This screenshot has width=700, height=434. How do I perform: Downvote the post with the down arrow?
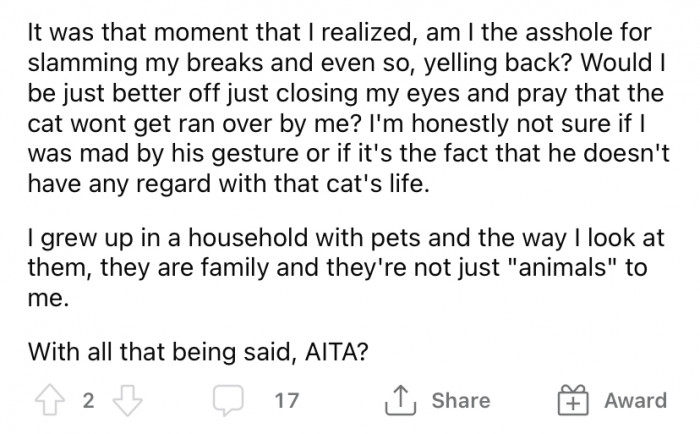click(124, 401)
